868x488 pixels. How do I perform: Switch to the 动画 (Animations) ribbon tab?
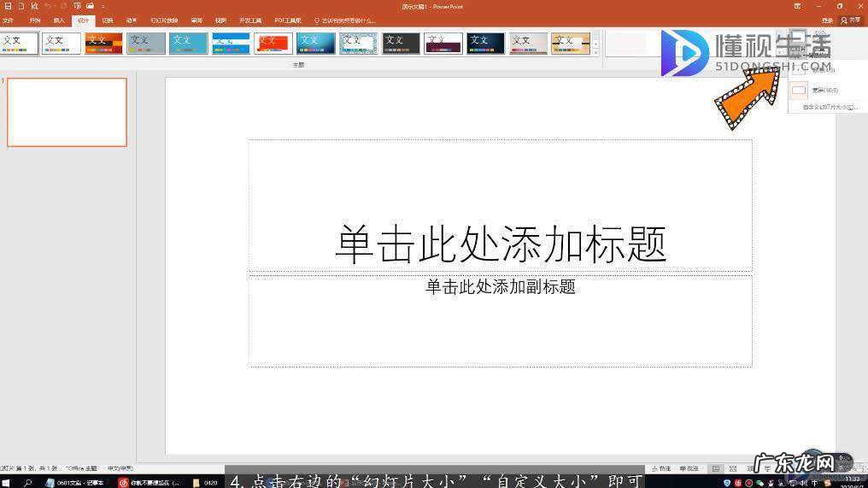pos(132,21)
